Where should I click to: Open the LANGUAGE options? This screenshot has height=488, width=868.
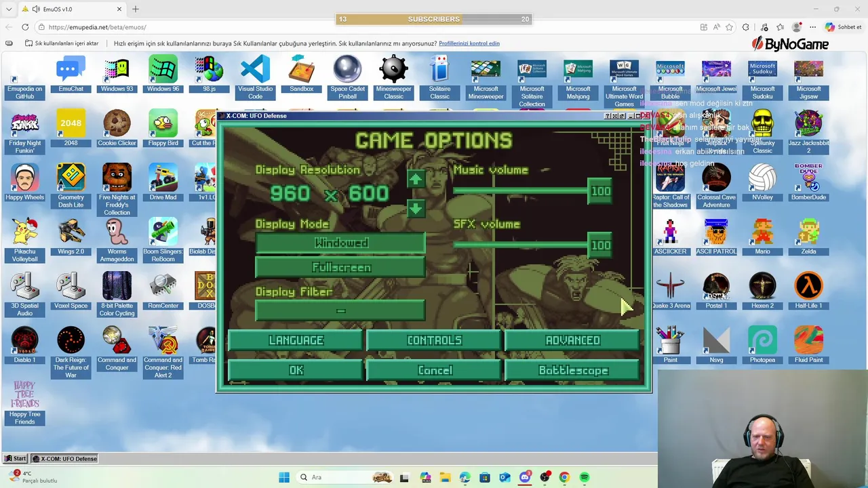pyautogui.click(x=296, y=340)
